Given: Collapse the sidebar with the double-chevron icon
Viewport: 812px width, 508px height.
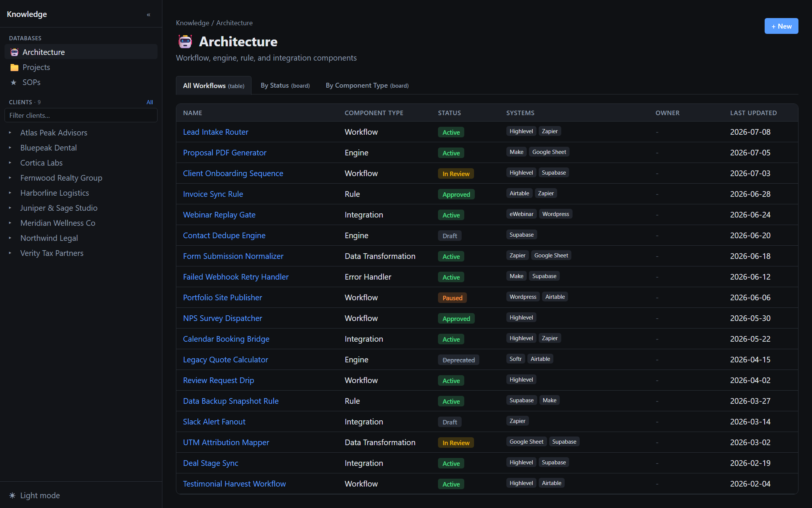Looking at the screenshot, I should [x=148, y=15].
